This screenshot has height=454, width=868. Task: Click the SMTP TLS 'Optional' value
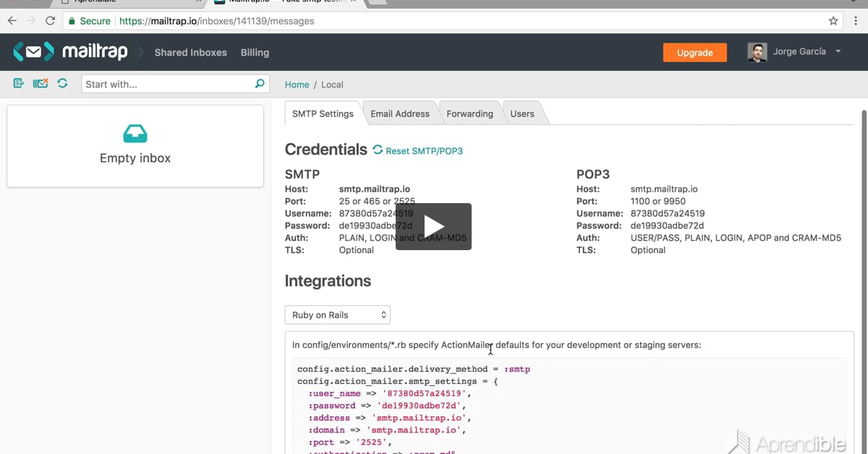(357, 250)
